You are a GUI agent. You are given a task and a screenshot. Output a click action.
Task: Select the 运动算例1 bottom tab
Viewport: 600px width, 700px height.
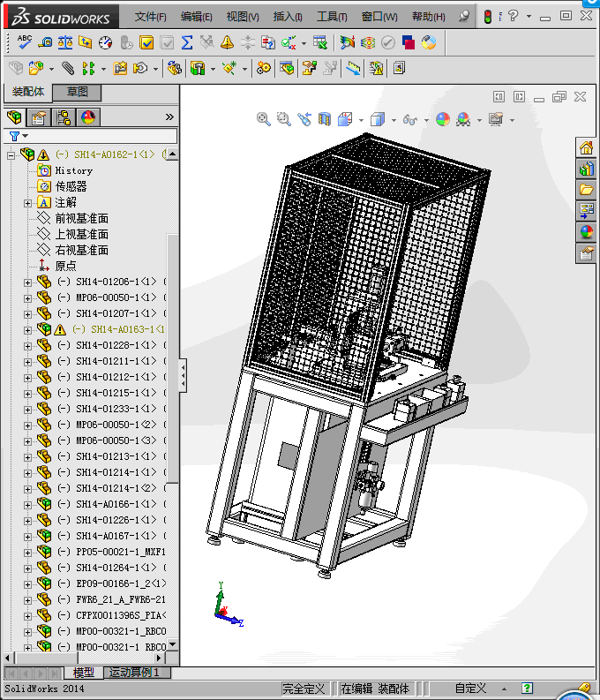[x=135, y=673]
